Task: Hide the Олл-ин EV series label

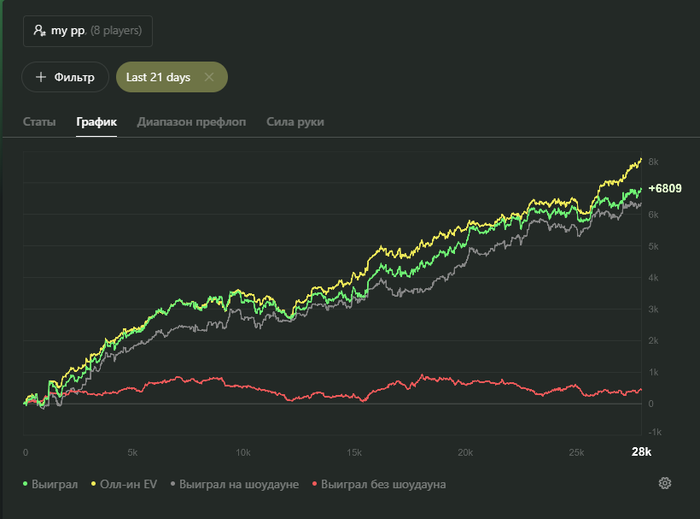Action: tap(128, 484)
